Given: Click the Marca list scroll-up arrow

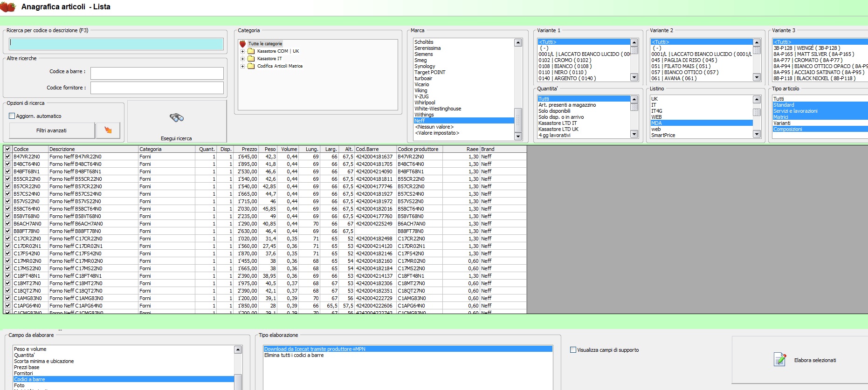Looking at the screenshot, I should point(518,43).
